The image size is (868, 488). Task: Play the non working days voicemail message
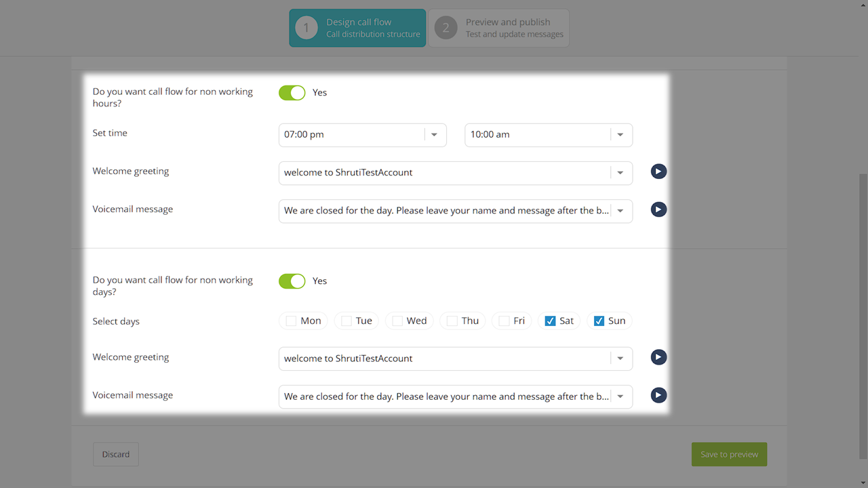point(658,395)
